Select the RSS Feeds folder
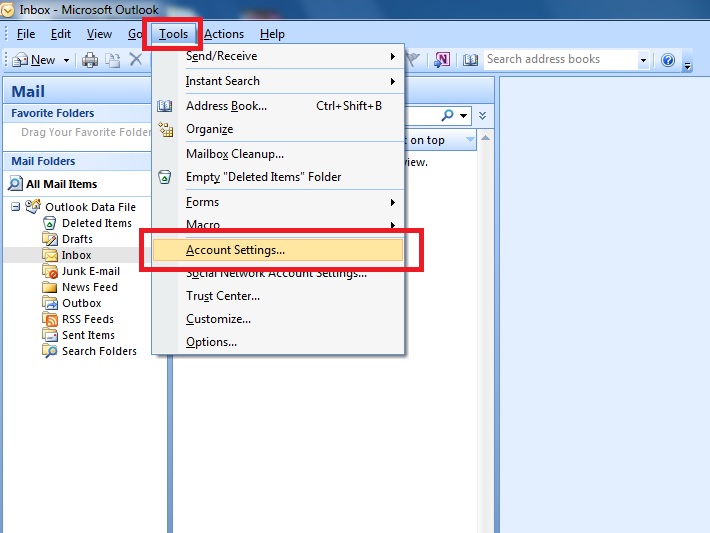 coord(87,319)
